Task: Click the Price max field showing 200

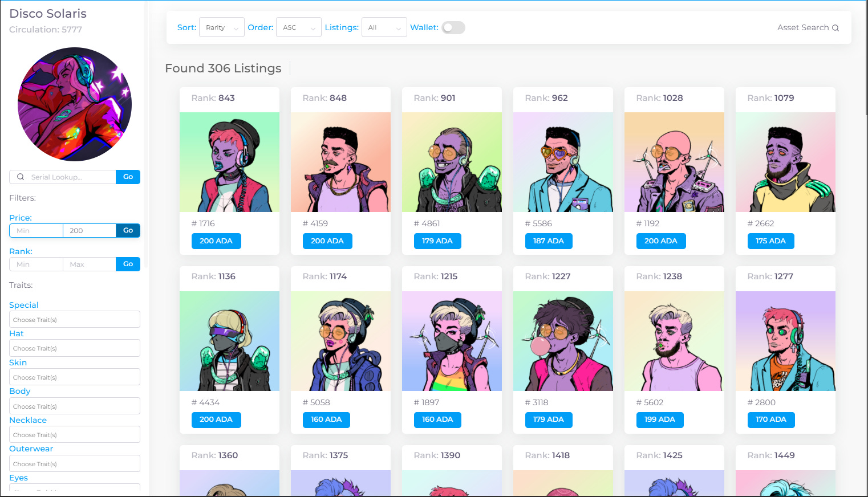Action: 90,230
